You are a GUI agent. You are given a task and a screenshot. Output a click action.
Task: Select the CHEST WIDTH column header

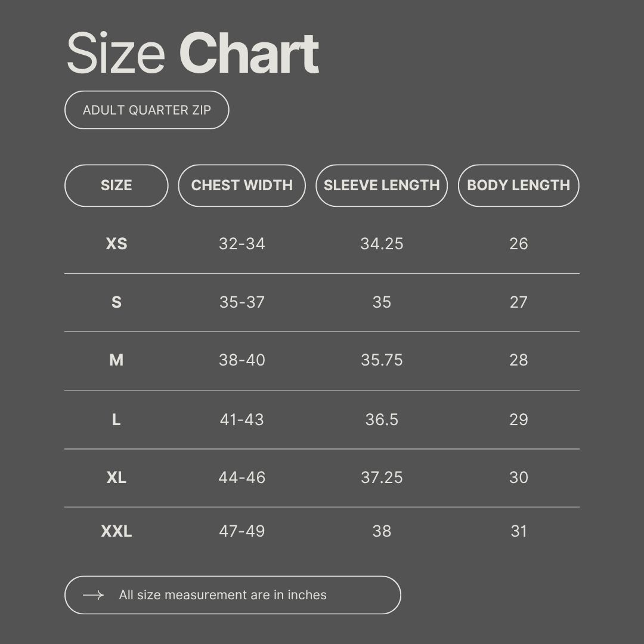[x=241, y=185]
